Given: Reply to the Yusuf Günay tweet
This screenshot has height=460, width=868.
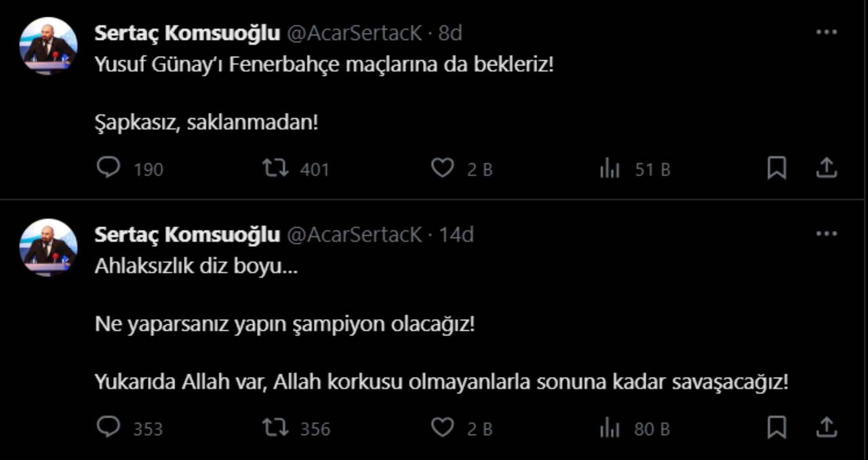Looking at the screenshot, I should click(108, 167).
